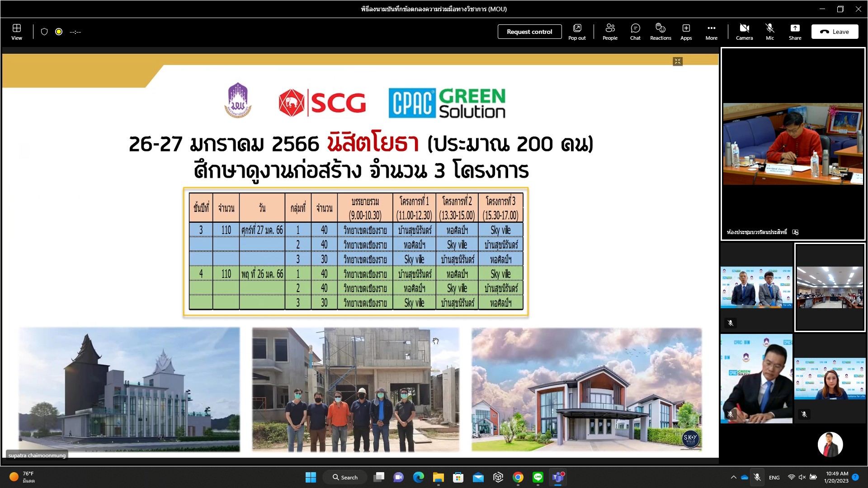Open Wi-Fi network settings icon
The height and width of the screenshot is (488, 868).
[x=791, y=477]
